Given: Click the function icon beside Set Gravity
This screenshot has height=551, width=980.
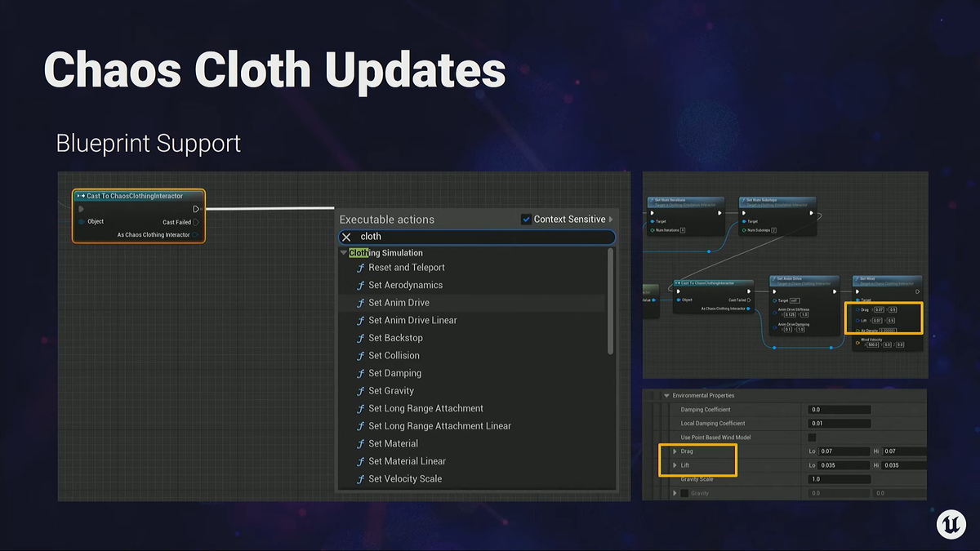Looking at the screenshot, I should [360, 391].
